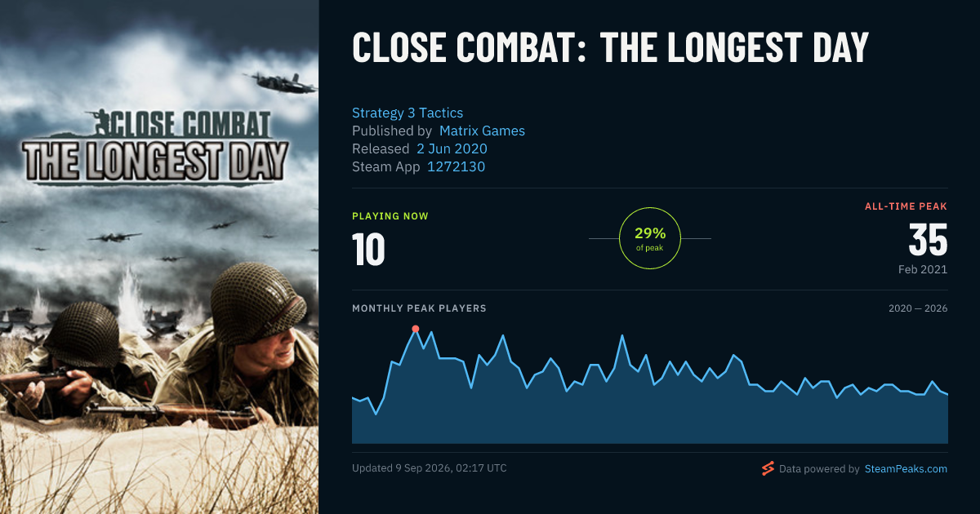Click the page title Close Combat: The Longest Day
Image resolution: width=980 pixels, height=514 pixels.
[610, 48]
